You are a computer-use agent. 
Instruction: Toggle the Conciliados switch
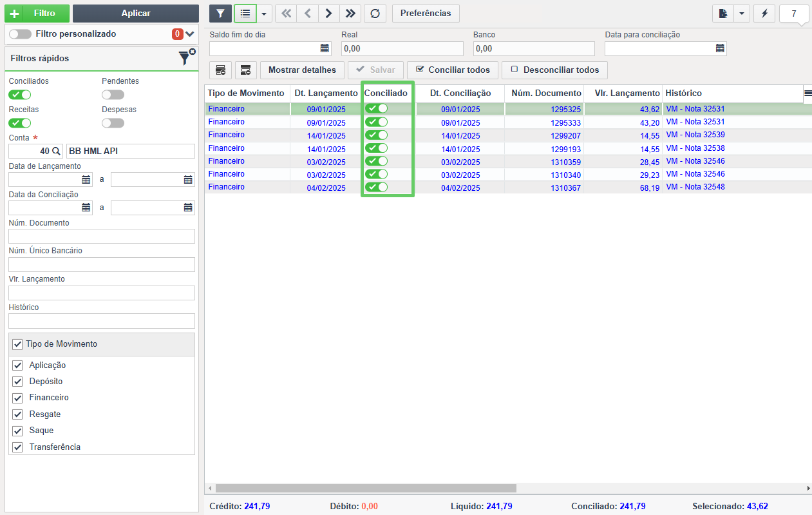pos(20,95)
